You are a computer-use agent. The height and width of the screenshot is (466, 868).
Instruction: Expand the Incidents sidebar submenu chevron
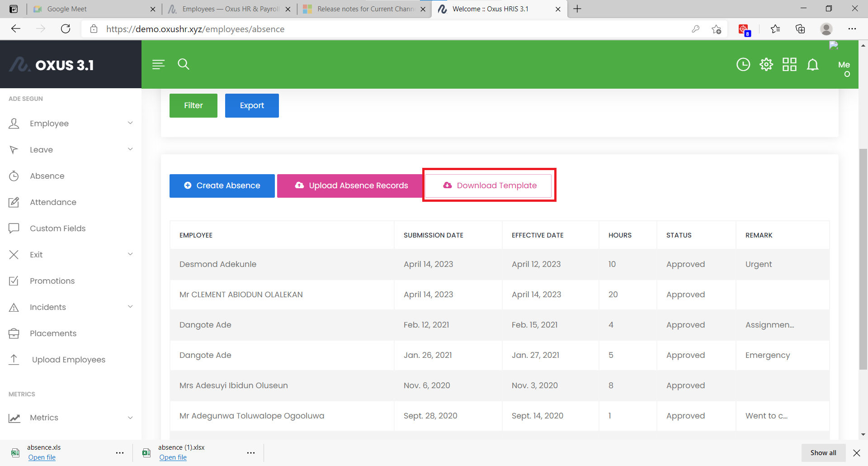click(x=130, y=307)
